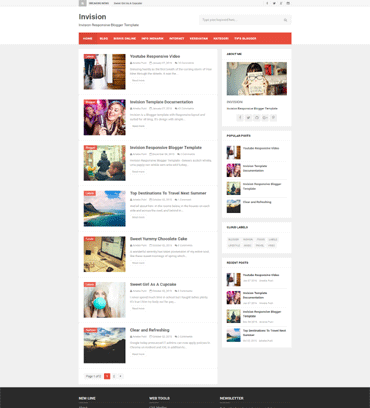Open post title Invision Template Documentation

161,102
